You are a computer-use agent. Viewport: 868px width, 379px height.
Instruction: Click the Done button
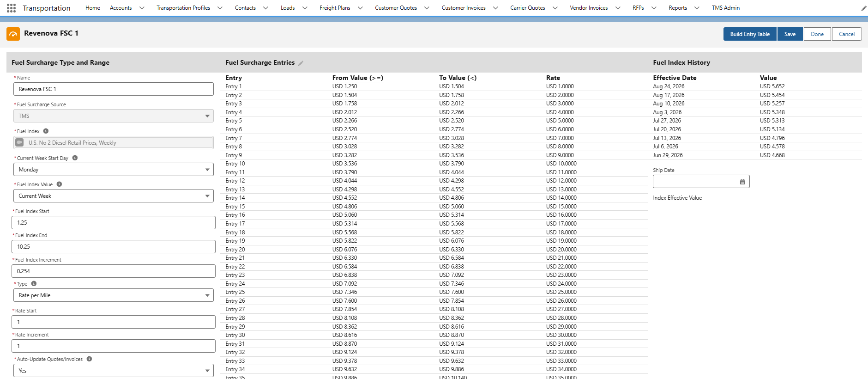point(817,34)
